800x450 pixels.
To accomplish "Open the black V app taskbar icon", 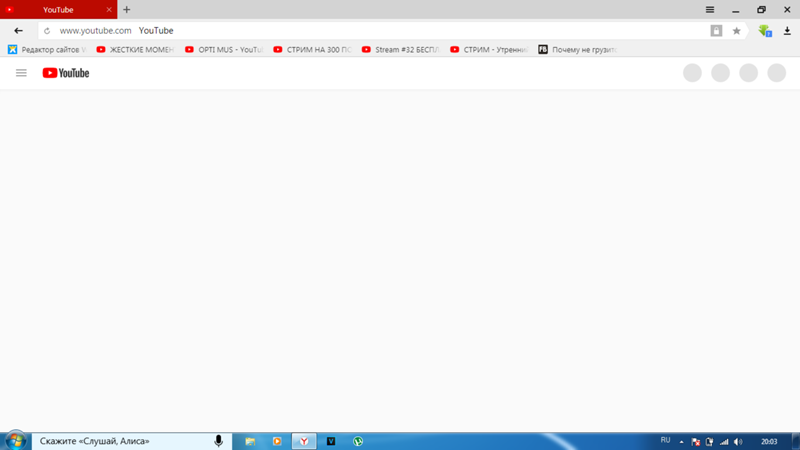I will click(x=331, y=441).
